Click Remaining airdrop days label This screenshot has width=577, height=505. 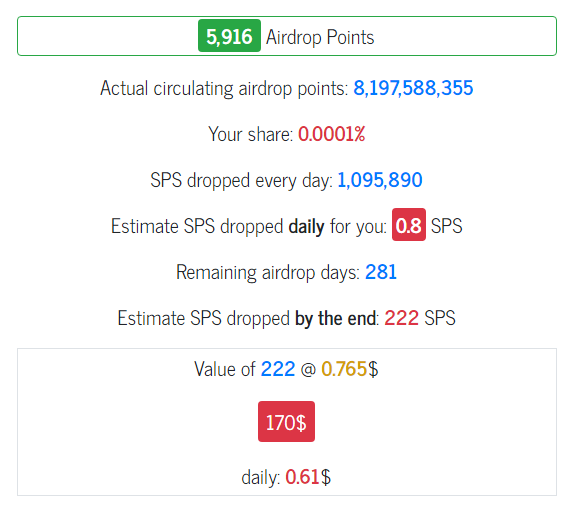click(x=268, y=272)
